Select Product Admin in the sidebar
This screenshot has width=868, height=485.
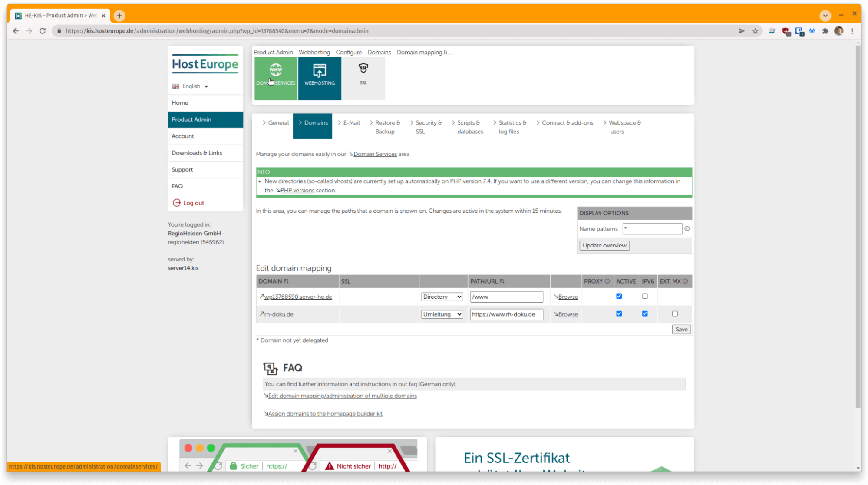[x=205, y=119]
